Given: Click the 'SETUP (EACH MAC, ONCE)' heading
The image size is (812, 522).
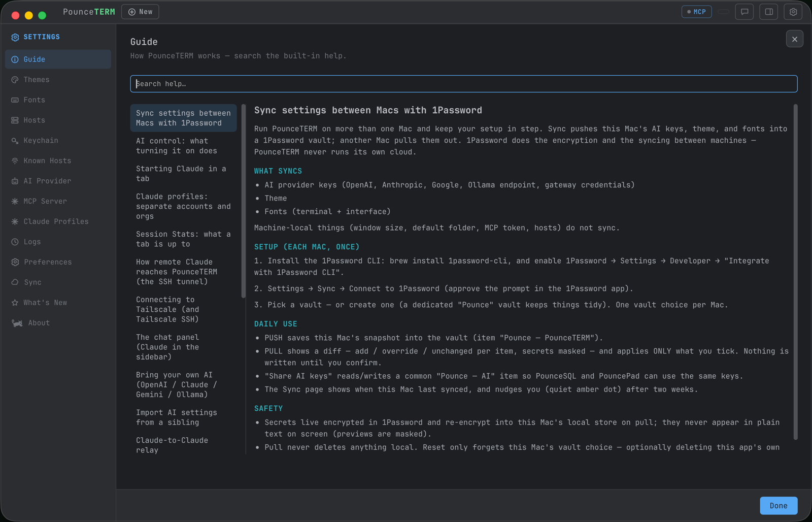Looking at the screenshot, I should pyautogui.click(x=307, y=247).
